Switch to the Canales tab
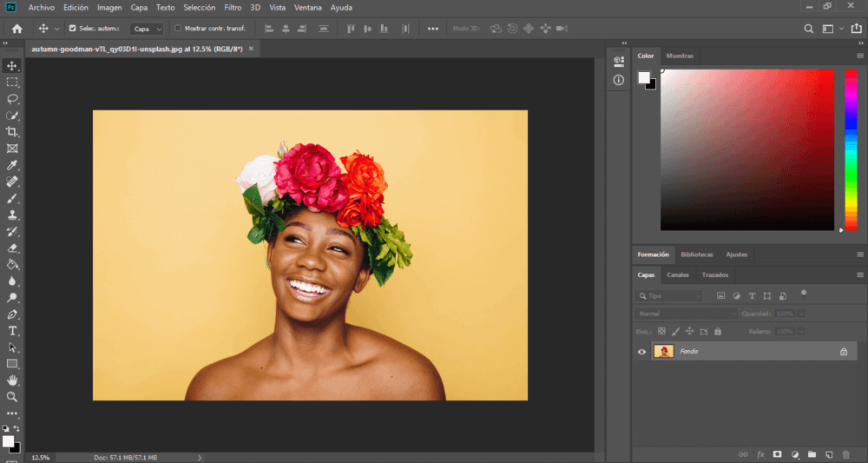This screenshot has width=868, height=463. click(678, 275)
